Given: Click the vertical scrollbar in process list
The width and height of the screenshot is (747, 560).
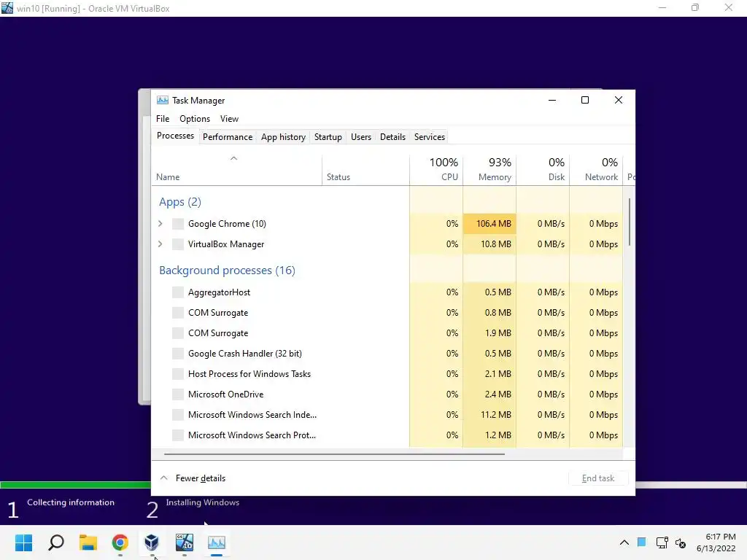Looking at the screenshot, I should tap(630, 222).
